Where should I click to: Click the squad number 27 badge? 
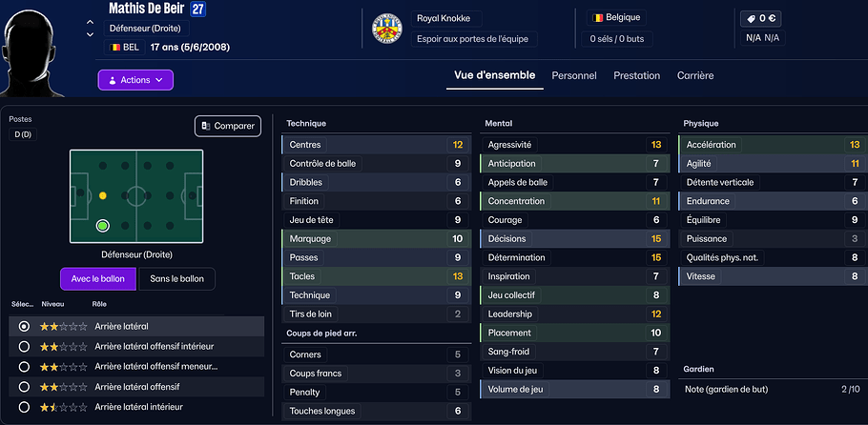197,9
